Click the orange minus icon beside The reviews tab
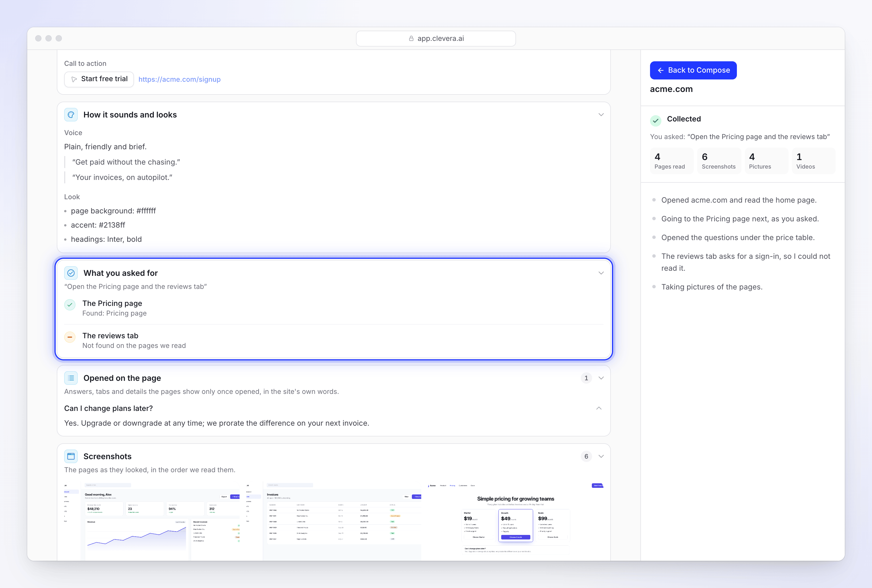Image resolution: width=872 pixels, height=588 pixels. click(70, 337)
